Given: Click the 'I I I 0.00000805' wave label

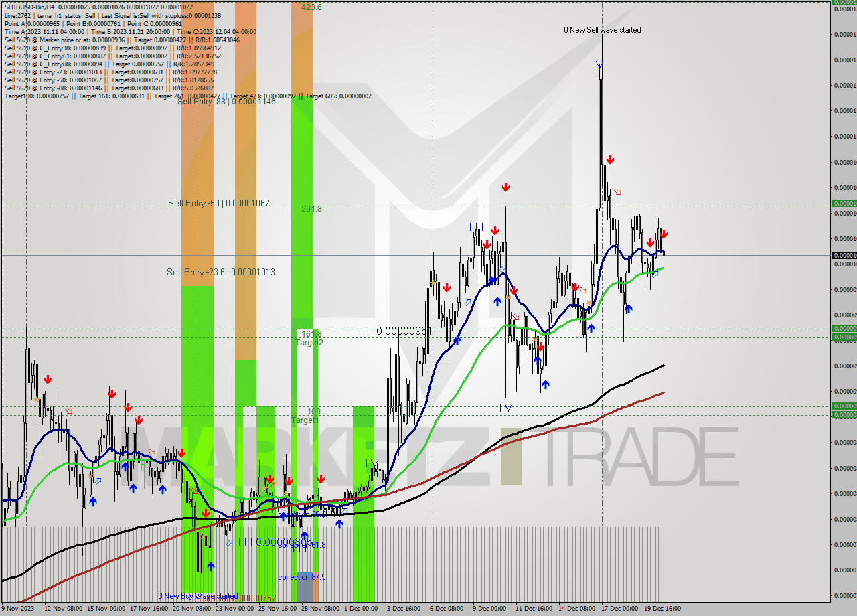Looking at the screenshot, I should [x=275, y=542].
